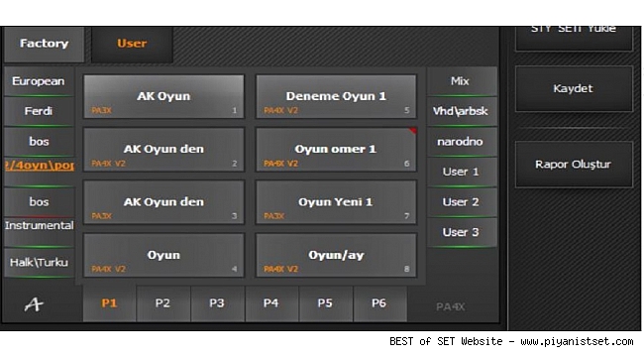This screenshot has height=357, width=644.
Task: Go to page P4
Action: [x=271, y=303]
